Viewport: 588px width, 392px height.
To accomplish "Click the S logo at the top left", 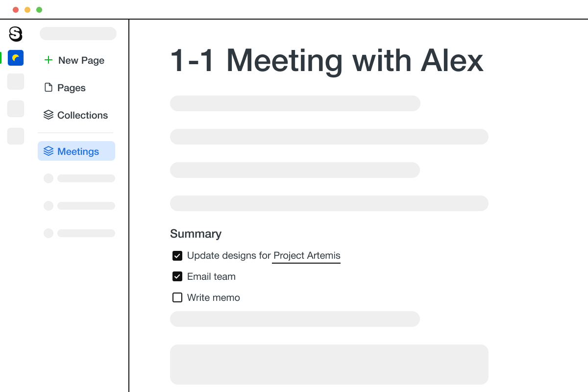I will pyautogui.click(x=15, y=34).
